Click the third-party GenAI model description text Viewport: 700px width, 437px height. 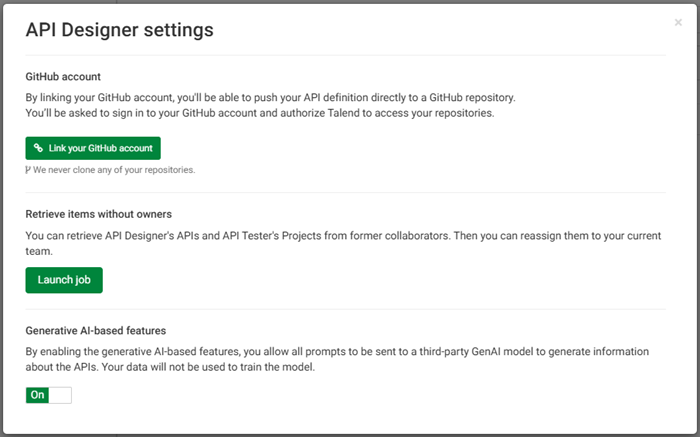click(335, 359)
